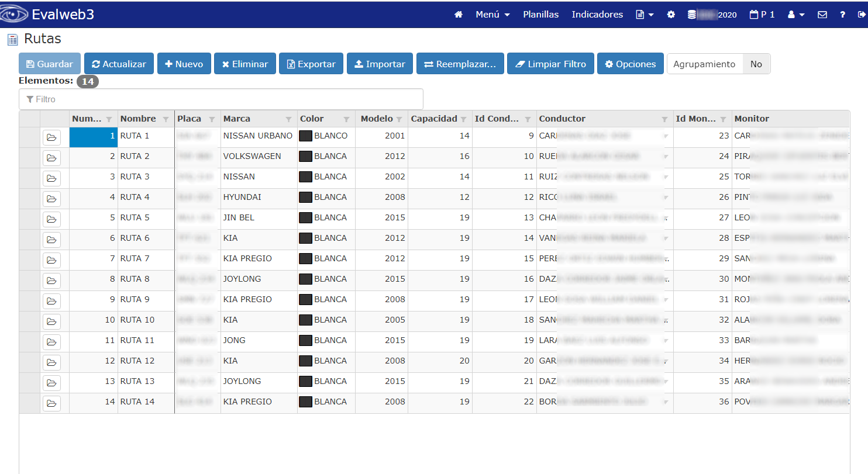Open Planillas menu item

tap(541, 15)
